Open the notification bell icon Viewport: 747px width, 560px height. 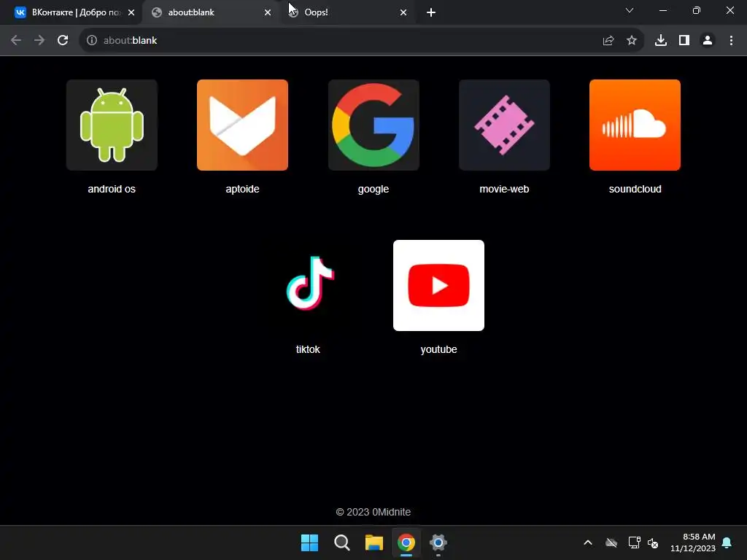pos(727,542)
